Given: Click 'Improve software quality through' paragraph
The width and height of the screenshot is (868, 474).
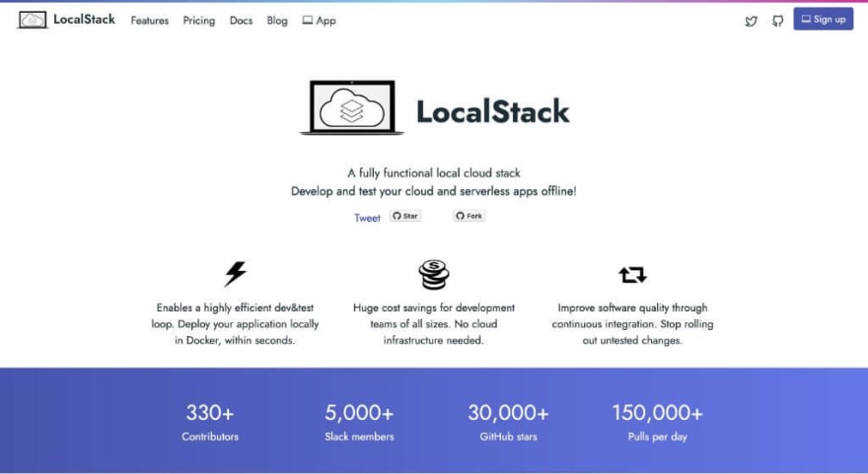Looking at the screenshot, I should [632, 324].
